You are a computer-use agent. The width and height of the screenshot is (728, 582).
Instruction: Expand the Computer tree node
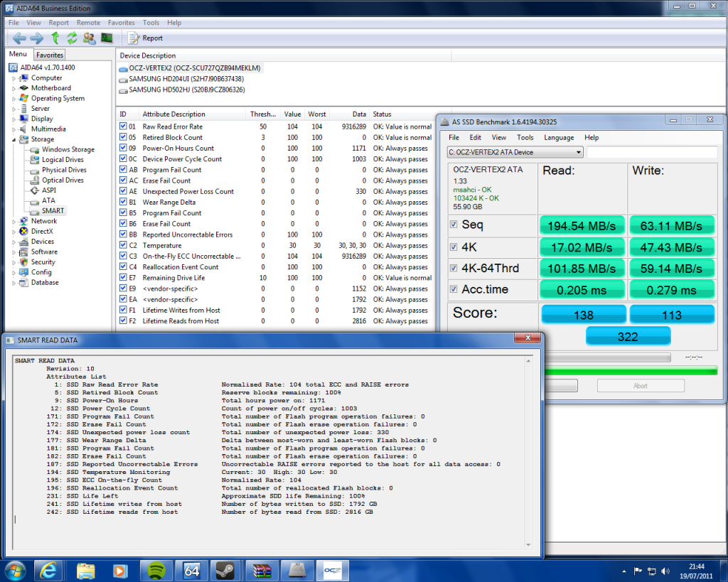(x=14, y=78)
